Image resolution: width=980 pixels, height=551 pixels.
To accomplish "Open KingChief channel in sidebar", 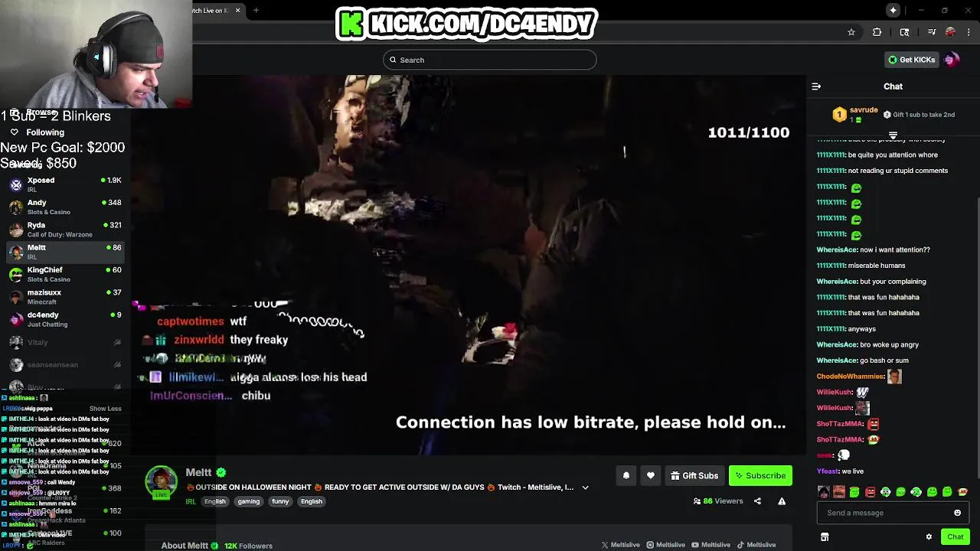I will [x=65, y=274].
